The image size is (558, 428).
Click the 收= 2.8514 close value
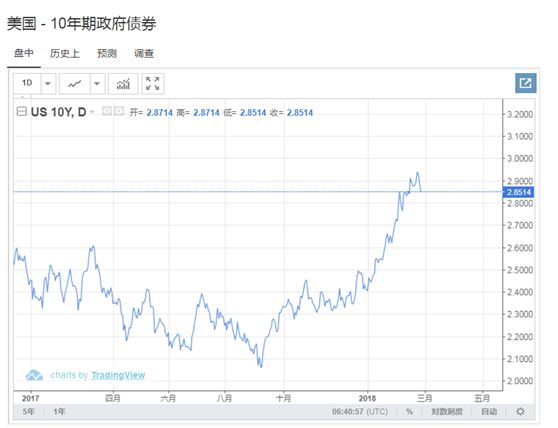(x=291, y=113)
